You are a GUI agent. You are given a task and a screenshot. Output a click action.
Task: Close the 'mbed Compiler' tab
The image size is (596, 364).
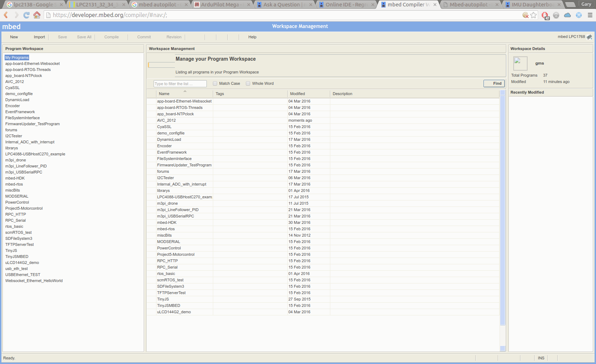(x=435, y=5)
